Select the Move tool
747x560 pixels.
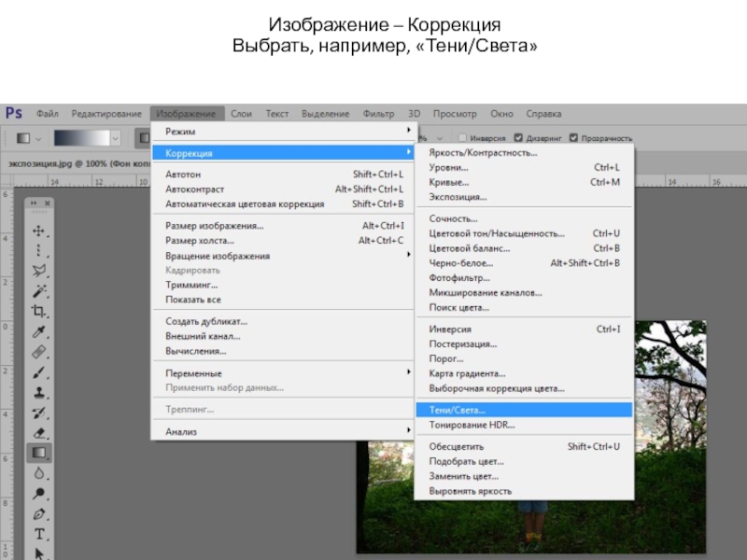39,231
